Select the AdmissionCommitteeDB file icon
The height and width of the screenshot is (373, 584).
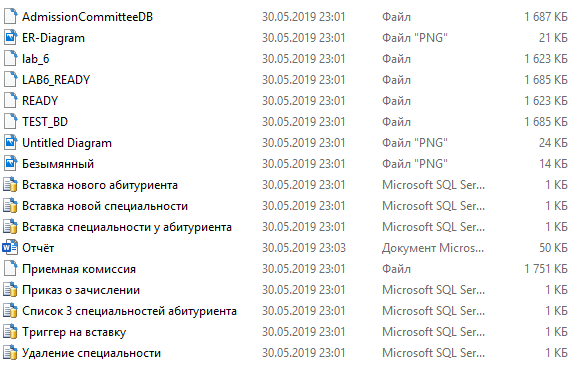pos(10,17)
